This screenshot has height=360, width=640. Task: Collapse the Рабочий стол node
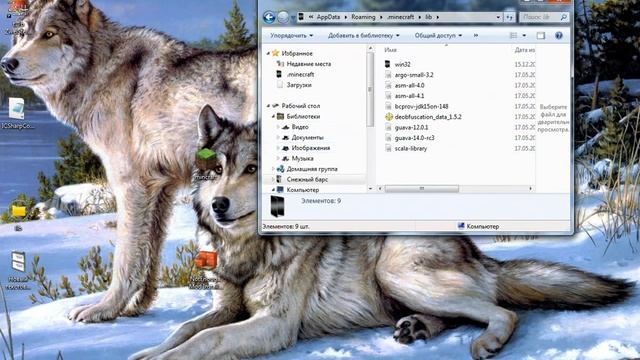pos(268,106)
